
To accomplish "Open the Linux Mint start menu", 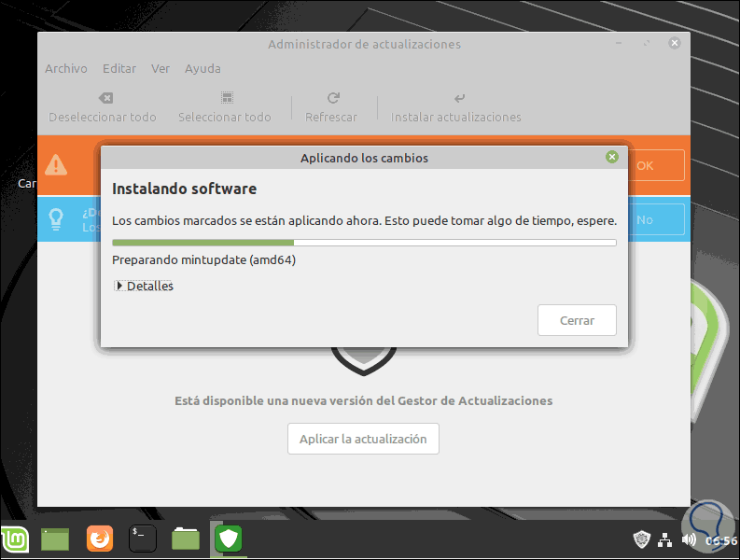I will coord(15,539).
